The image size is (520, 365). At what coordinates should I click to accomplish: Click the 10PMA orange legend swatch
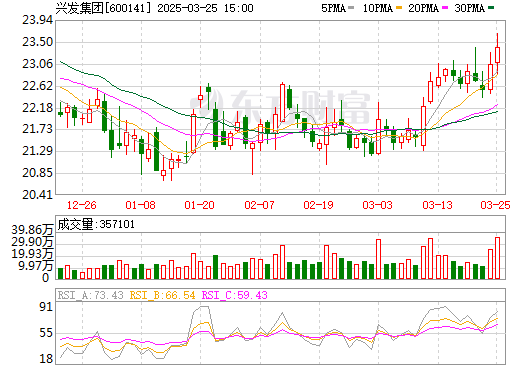point(398,8)
